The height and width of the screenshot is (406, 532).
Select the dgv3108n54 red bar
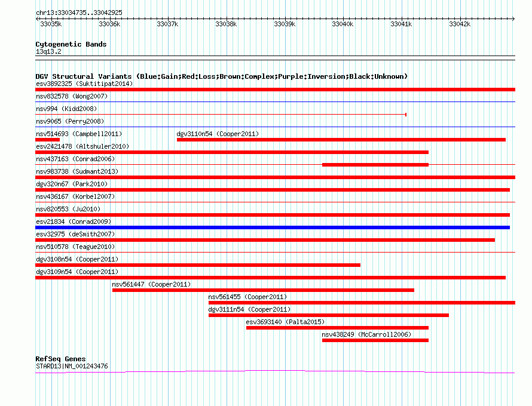click(x=198, y=265)
